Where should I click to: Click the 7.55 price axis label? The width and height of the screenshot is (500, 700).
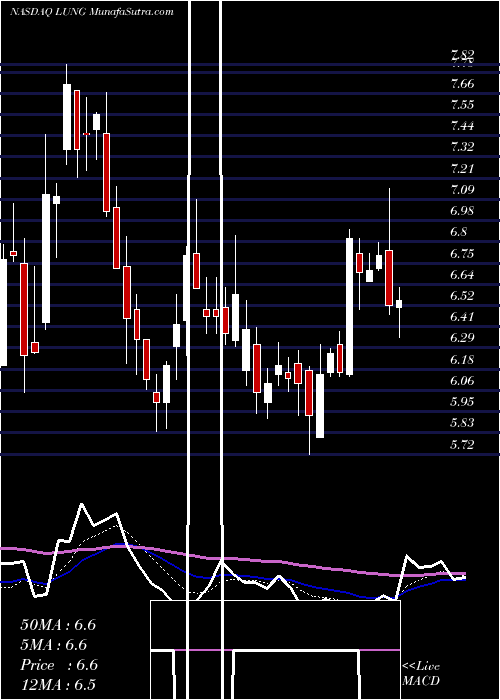coord(462,105)
